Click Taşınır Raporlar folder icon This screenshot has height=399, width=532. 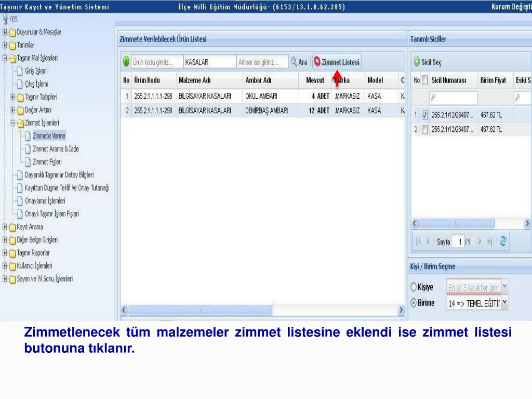[12, 253]
